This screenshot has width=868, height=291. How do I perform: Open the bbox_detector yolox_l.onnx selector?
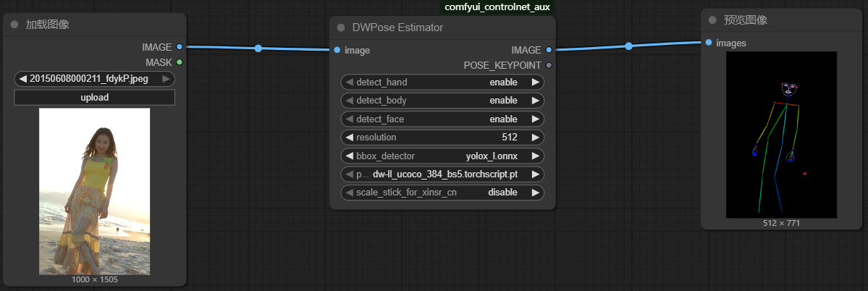tap(442, 156)
